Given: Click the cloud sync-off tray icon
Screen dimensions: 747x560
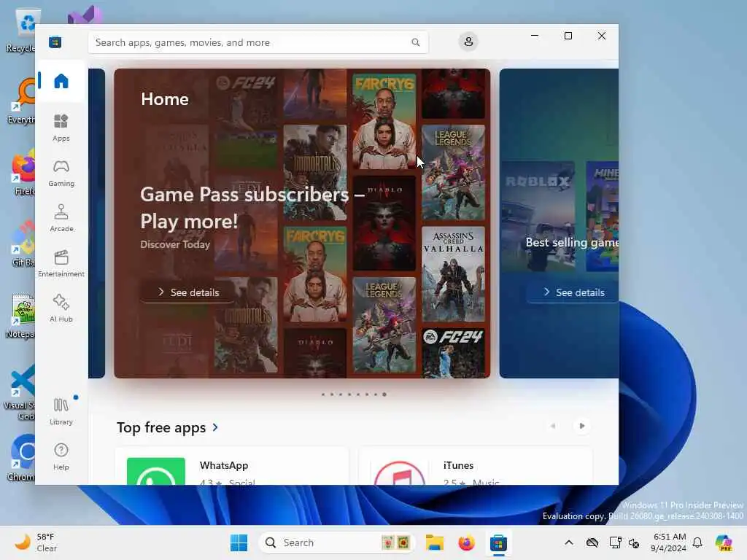Looking at the screenshot, I should (x=592, y=542).
